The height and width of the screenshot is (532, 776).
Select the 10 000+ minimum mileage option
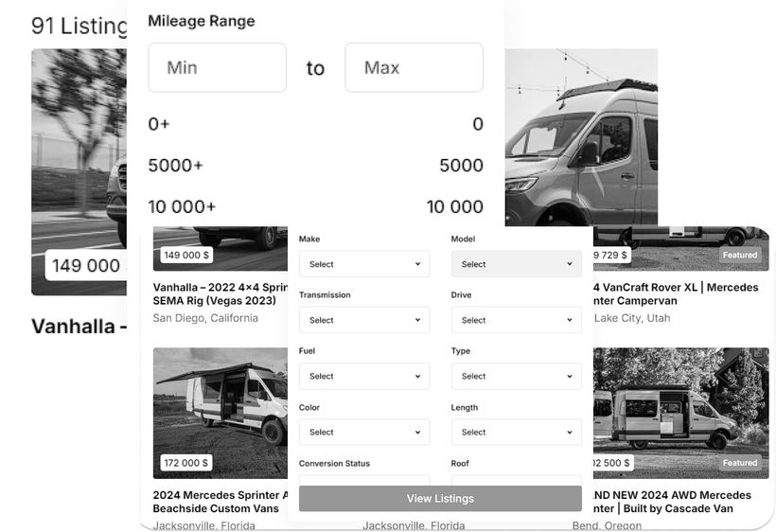[182, 206]
